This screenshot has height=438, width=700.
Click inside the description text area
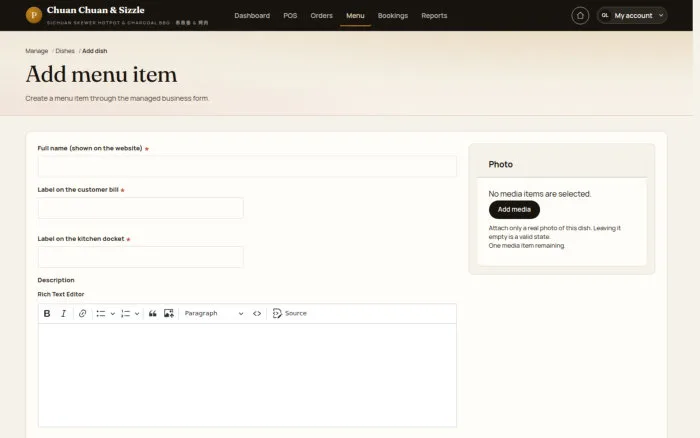247,375
